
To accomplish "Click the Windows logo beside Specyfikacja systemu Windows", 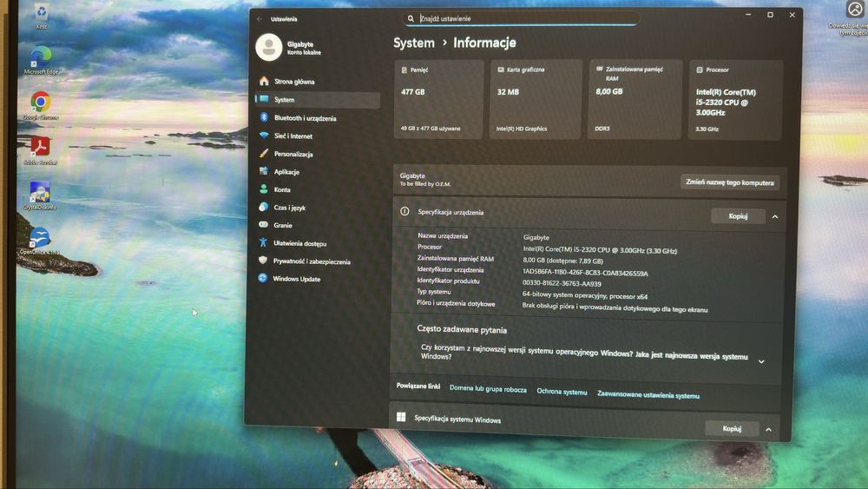I will point(401,416).
